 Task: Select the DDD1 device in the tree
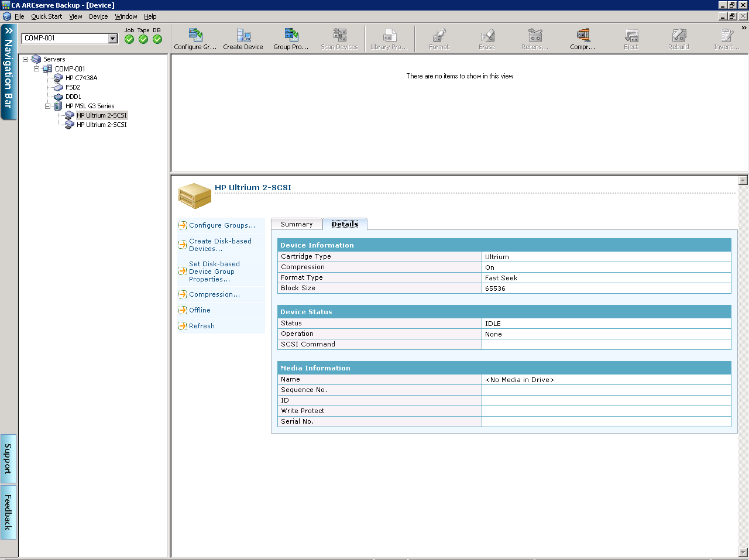pyautogui.click(x=73, y=97)
